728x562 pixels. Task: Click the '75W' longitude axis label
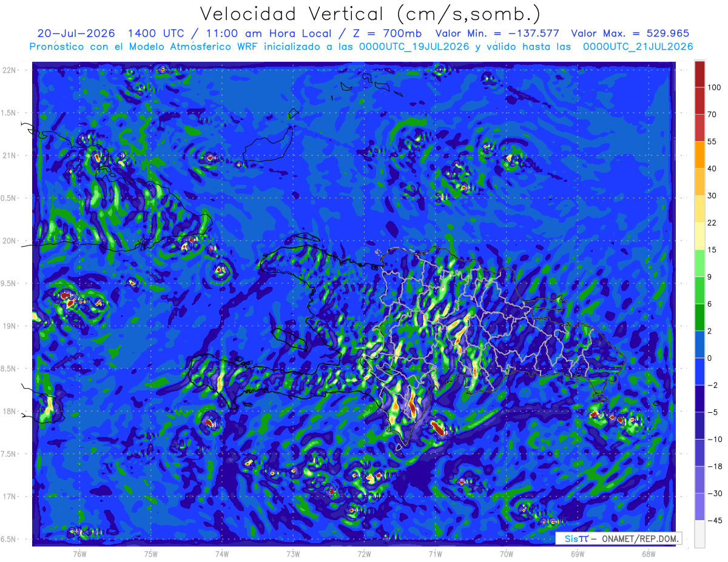click(x=151, y=554)
